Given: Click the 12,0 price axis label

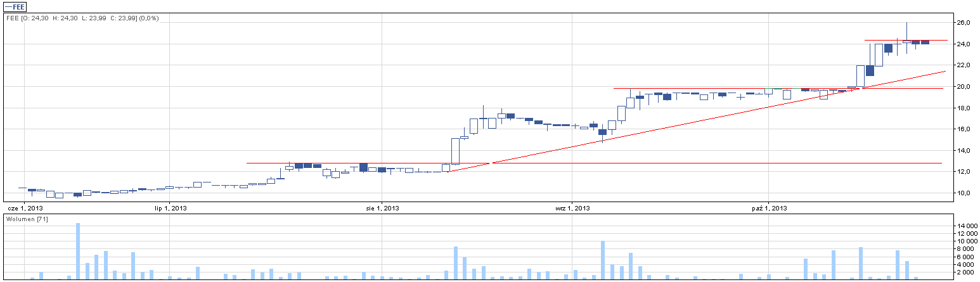Looking at the screenshot, I should (x=964, y=171).
